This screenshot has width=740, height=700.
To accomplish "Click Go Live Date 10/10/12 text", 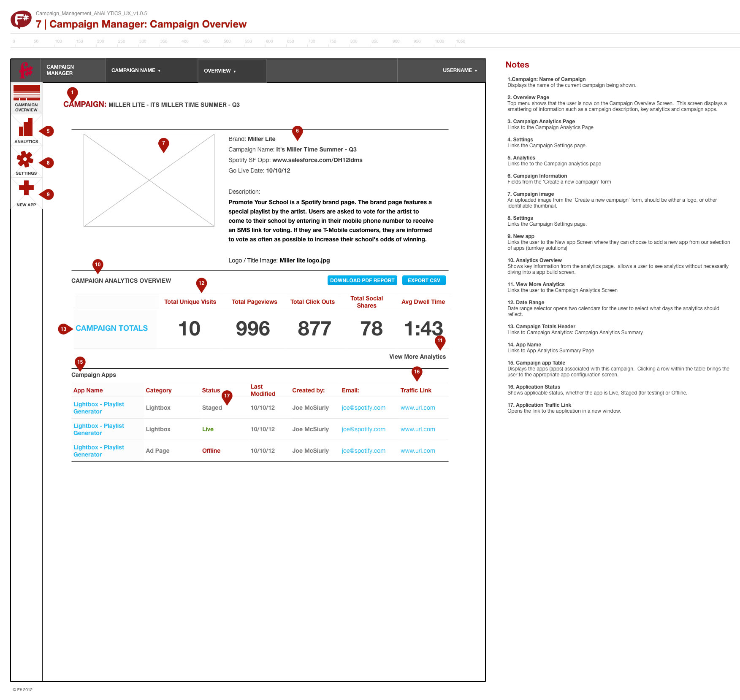I will 259,171.
